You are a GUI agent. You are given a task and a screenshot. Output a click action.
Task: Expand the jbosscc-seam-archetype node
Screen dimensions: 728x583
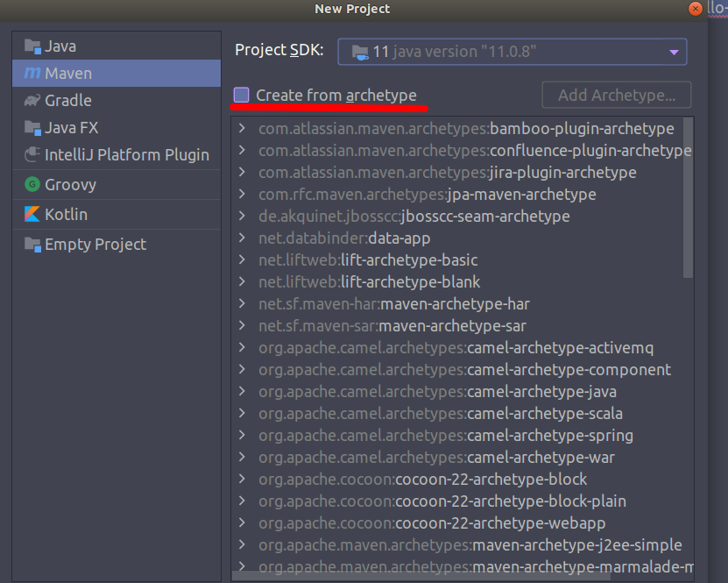pyautogui.click(x=242, y=216)
